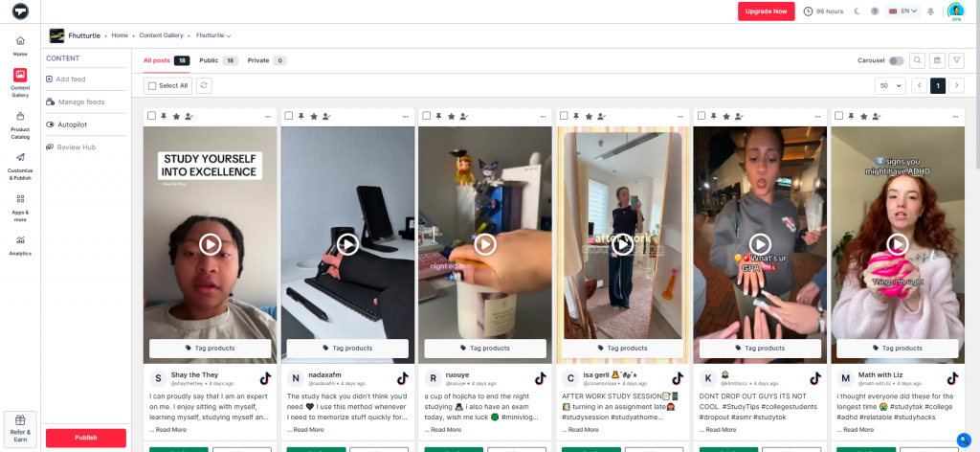980x452 pixels.
Task: Pin the Shay the They post
Action: click(164, 116)
